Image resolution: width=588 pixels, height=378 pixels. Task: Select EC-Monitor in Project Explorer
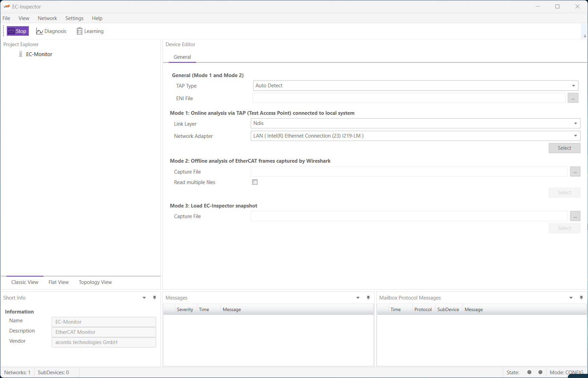pos(39,54)
